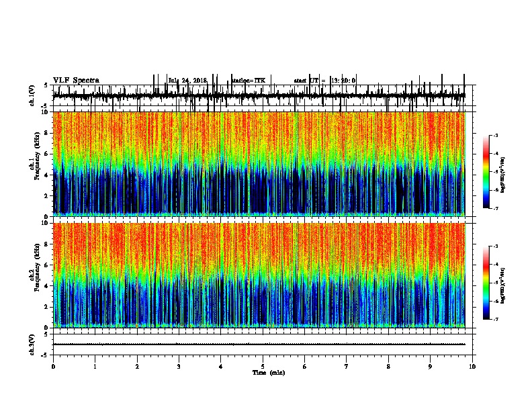Click the ch.2 spectrogram color scale bar

[x=486, y=283]
